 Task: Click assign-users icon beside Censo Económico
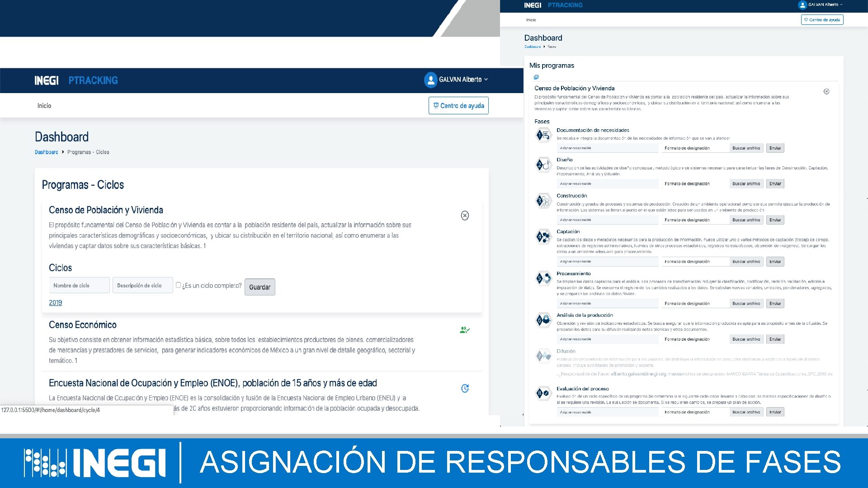click(464, 330)
